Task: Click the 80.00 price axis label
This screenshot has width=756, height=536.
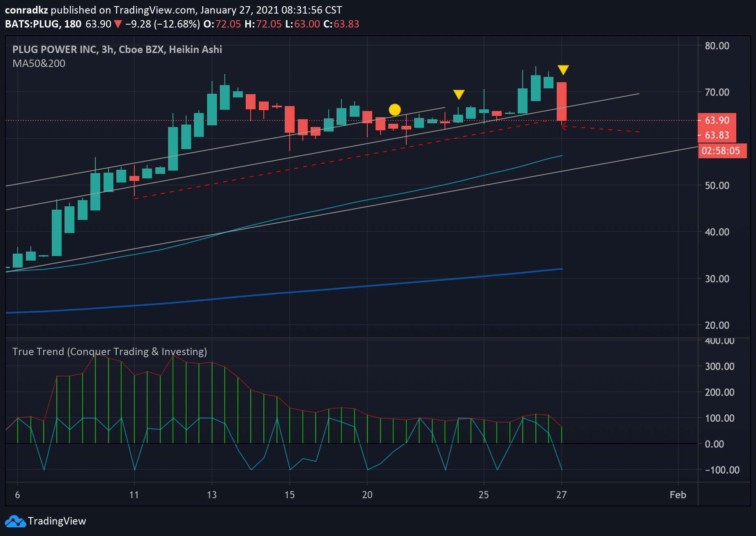Action: (x=717, y=46)
